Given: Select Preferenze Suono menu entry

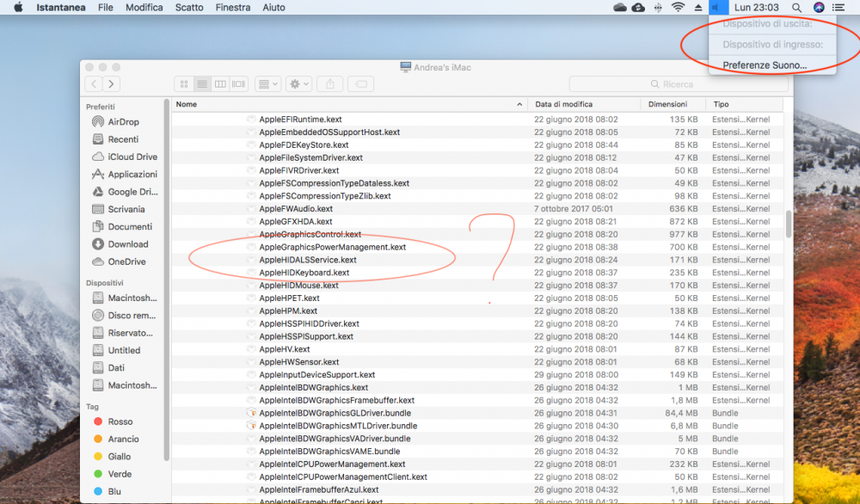Looking at the screenshot, I should click(765, 65).
